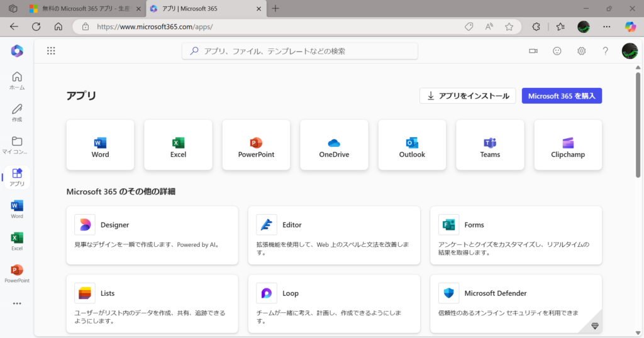Refresh the page

(36, 26)
